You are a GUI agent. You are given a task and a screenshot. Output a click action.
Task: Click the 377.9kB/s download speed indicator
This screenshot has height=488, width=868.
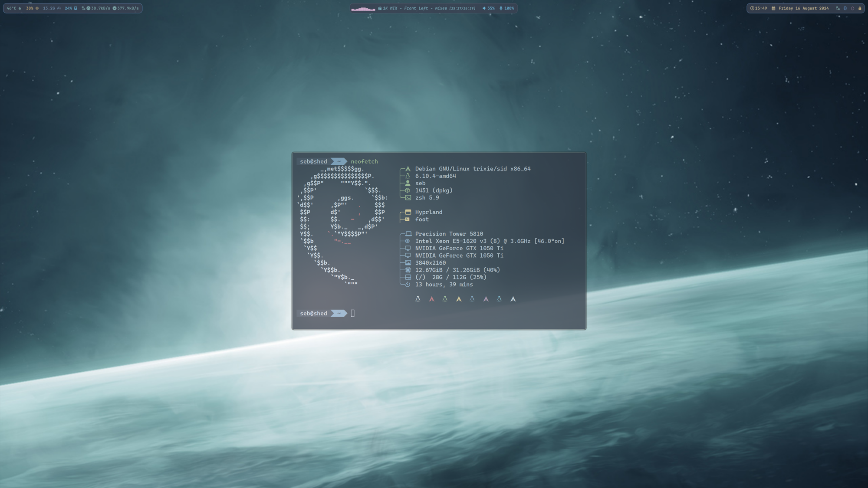(x=126, y=8)
